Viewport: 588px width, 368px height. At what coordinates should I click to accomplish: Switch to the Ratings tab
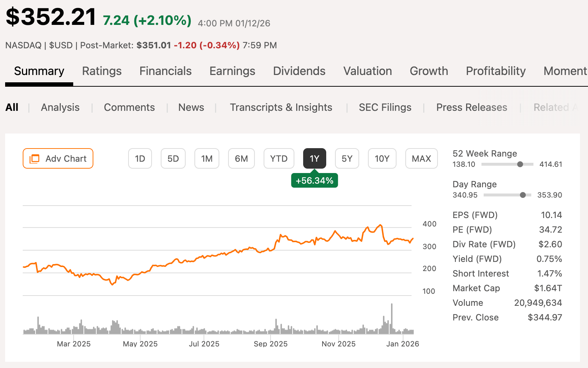pos(102,71)
